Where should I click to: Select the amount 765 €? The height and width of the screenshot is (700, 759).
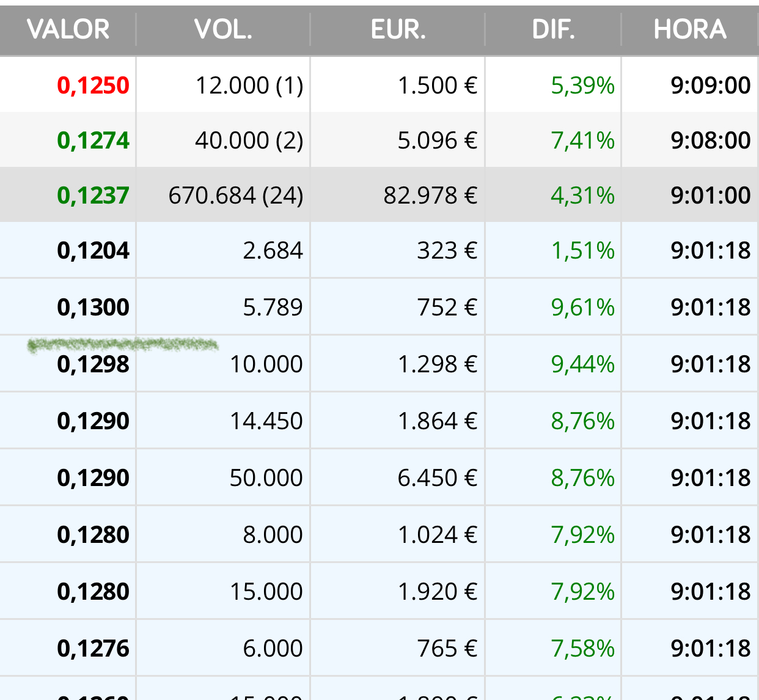pyautogui.click(x=447, y=649)
